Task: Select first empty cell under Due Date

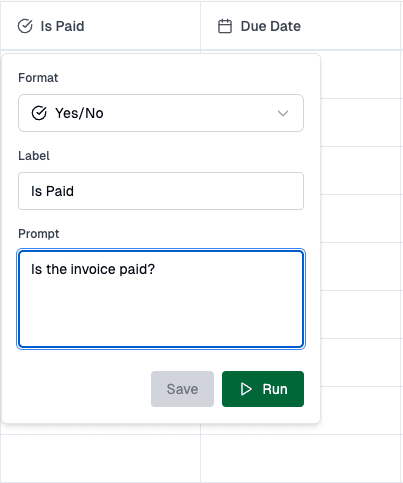Action: point(360,74)
